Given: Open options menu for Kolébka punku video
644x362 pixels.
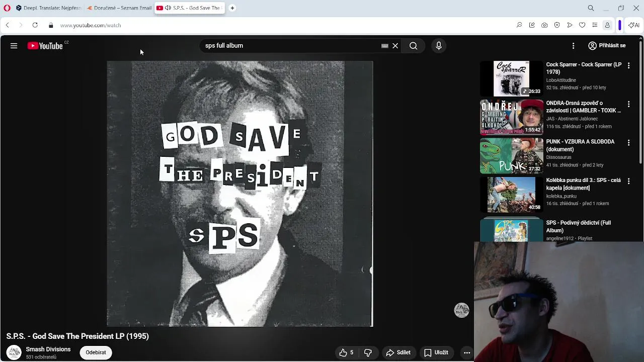Looking at the screenshot, I should 628,181.
